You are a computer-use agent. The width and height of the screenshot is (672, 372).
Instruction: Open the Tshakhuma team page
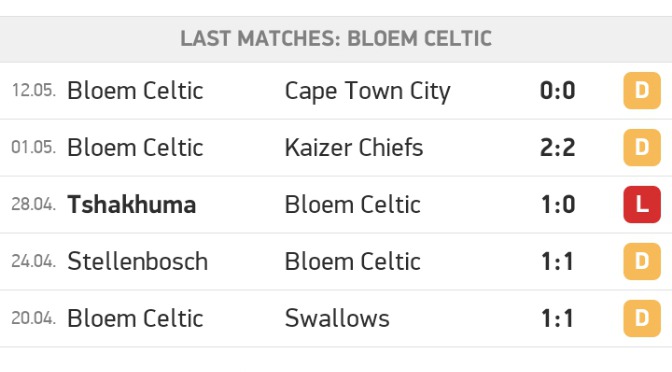132,204
